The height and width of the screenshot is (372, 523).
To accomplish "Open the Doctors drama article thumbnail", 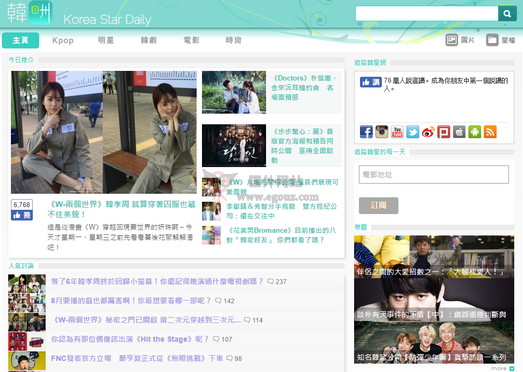I will point(234,92).
